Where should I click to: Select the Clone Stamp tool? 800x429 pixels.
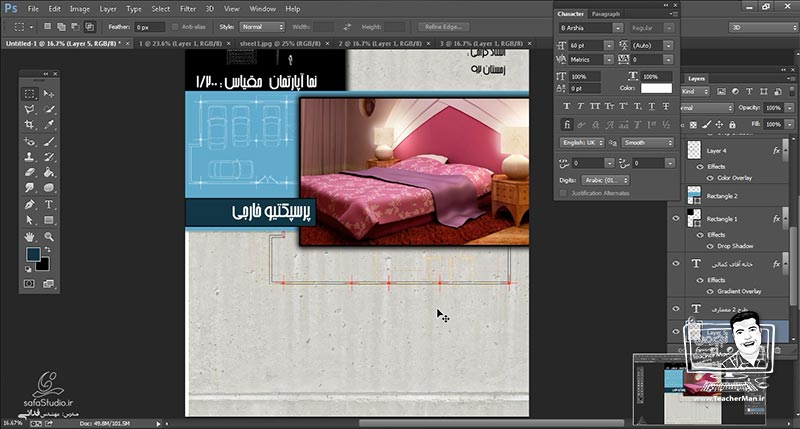(30, 157)
